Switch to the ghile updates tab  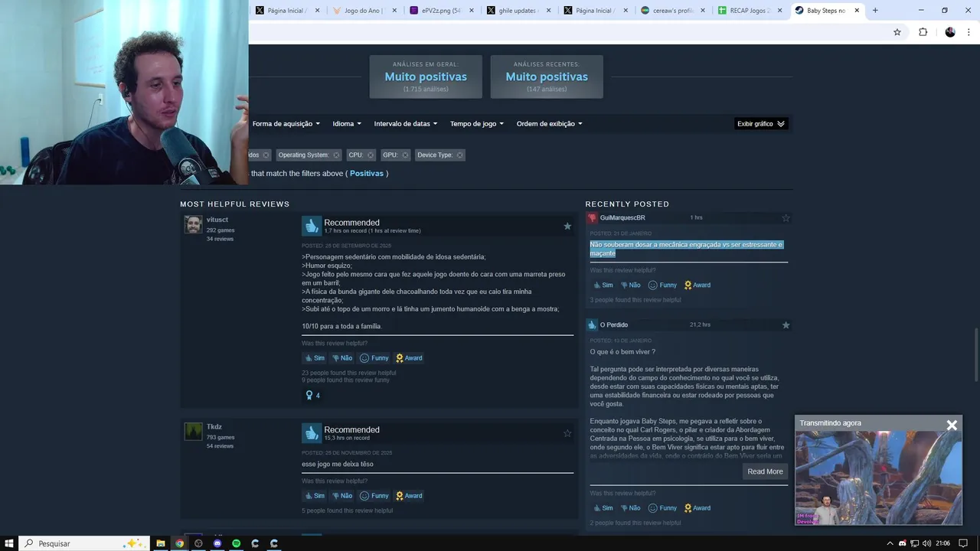pyautogui.click(x=518, y=11)
